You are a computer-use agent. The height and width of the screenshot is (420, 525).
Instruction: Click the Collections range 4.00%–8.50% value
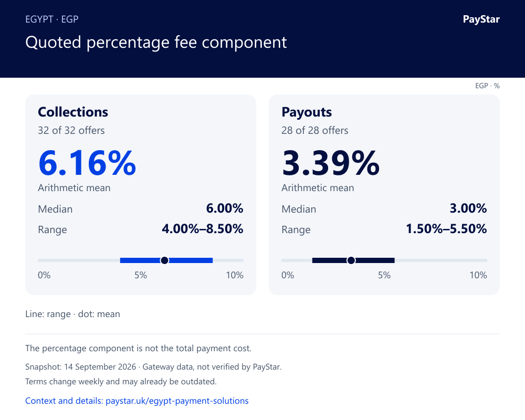click(x=203, y=229)
